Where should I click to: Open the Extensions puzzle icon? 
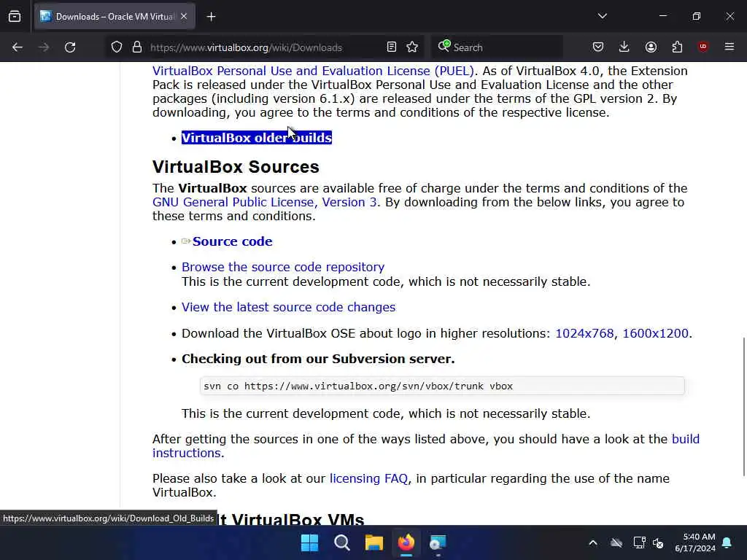click(677, 47)
